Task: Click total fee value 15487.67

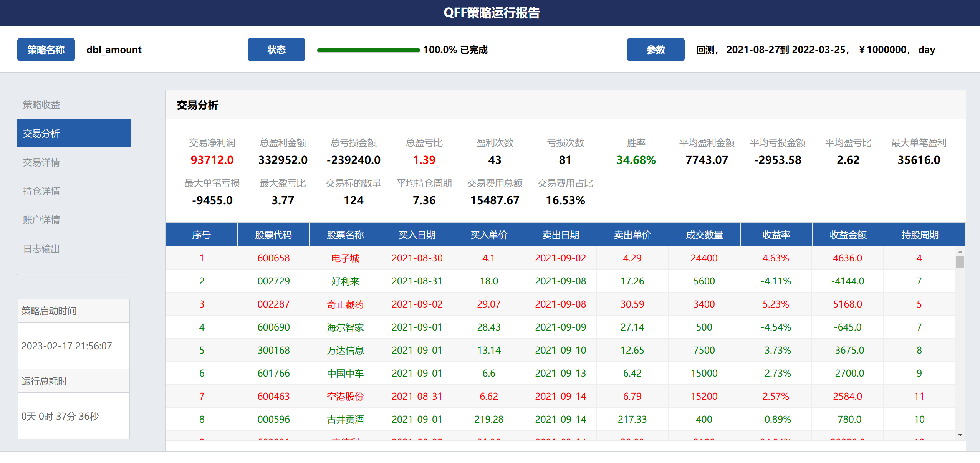Action: click(x=495, y=200)
